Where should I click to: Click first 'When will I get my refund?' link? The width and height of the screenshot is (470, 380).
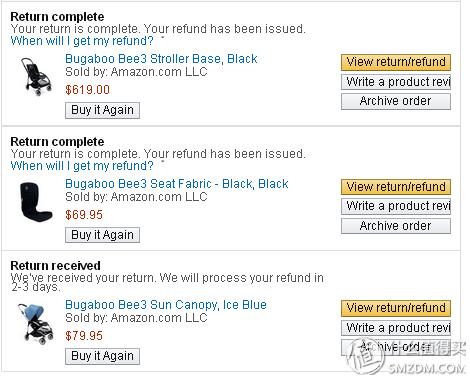coord(82,41)
